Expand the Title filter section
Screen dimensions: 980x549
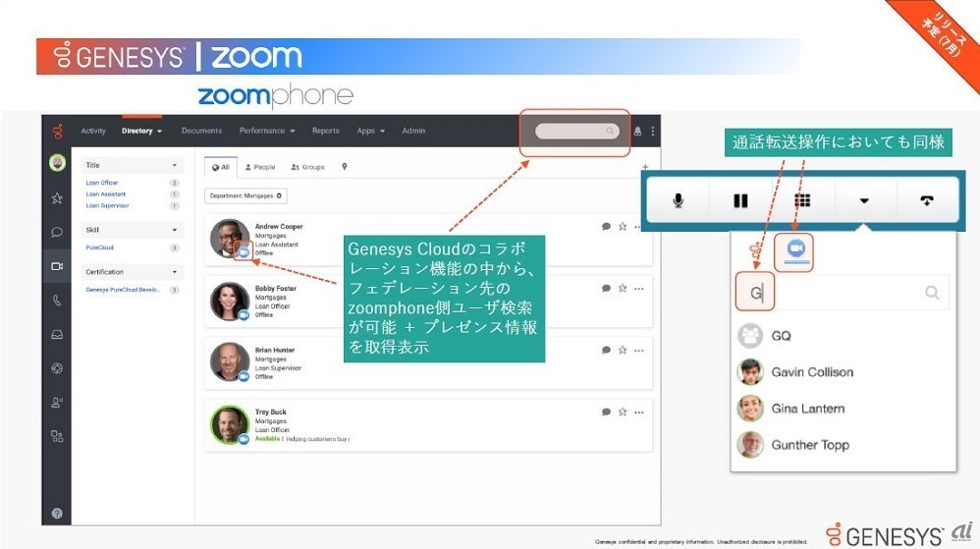coord(132,165)
